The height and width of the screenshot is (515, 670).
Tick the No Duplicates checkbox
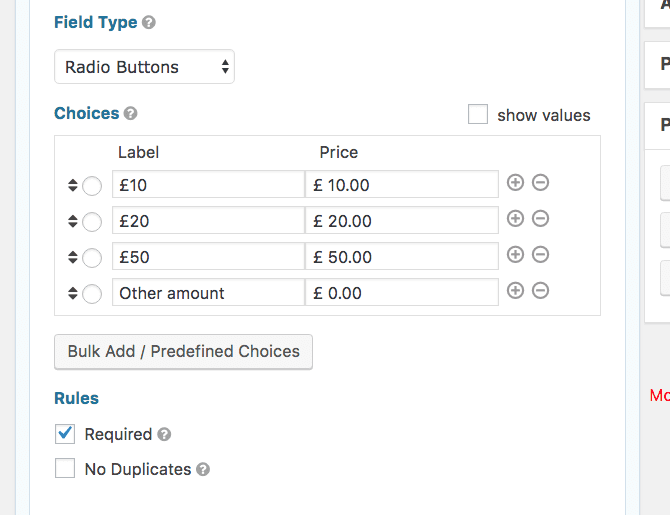[65, 468]
